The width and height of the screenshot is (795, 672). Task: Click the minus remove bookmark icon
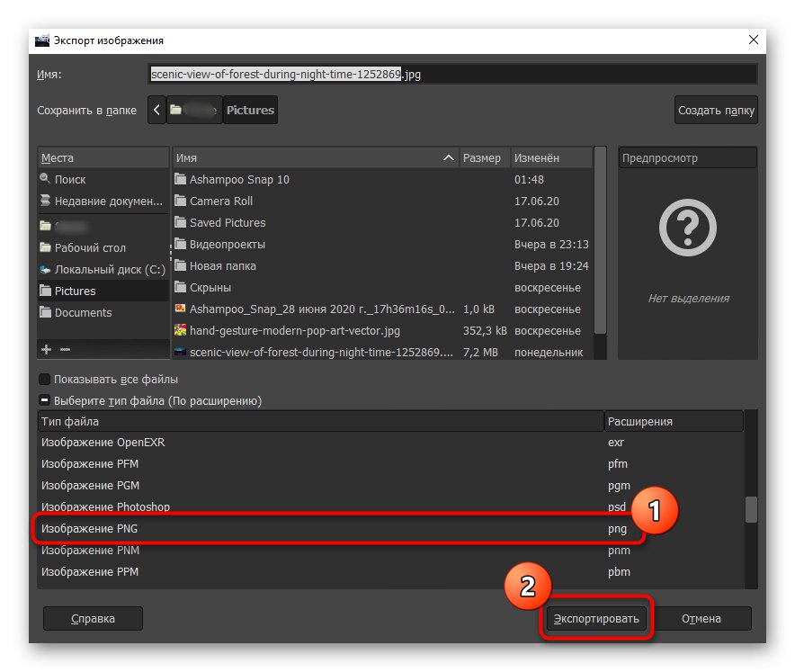click(x=65, y=349)
